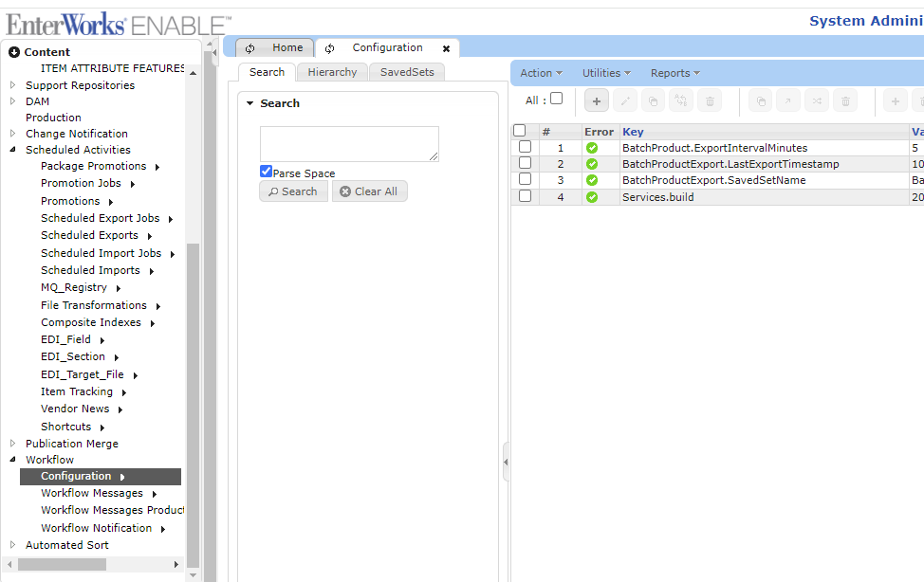Click green status icon for BatchProduct.ExportIntervalMinutes row
Screen dimensions: 924x582
(x=592, y=148)
